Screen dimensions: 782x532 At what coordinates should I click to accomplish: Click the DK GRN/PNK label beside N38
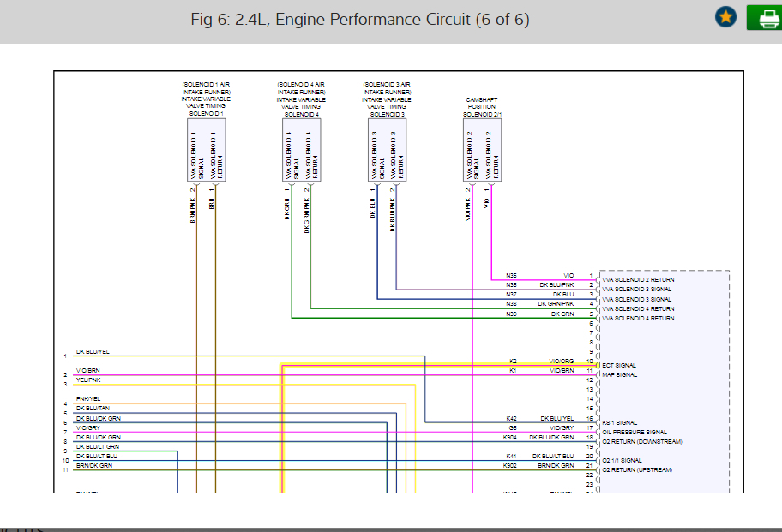pos(556,304)
